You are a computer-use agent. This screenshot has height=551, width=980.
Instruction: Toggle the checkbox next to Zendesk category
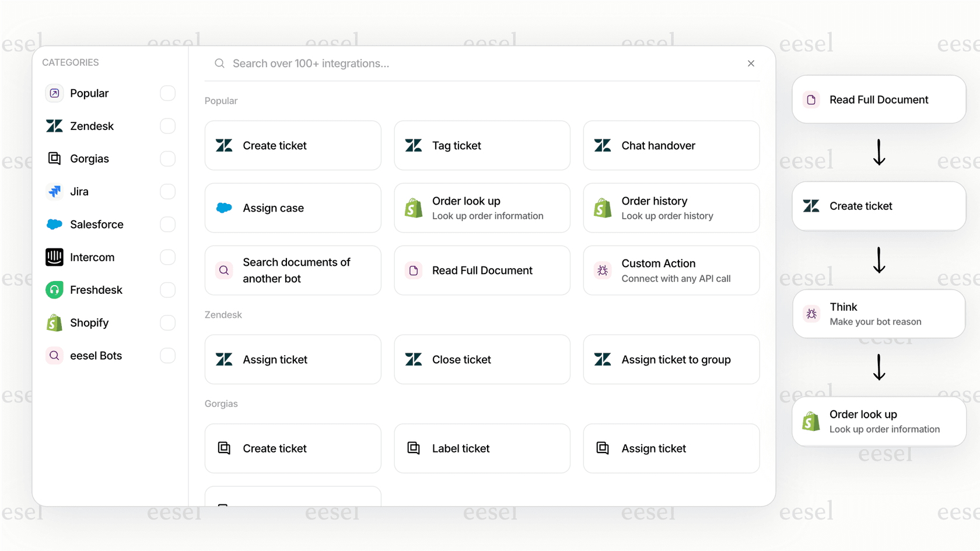167,126
